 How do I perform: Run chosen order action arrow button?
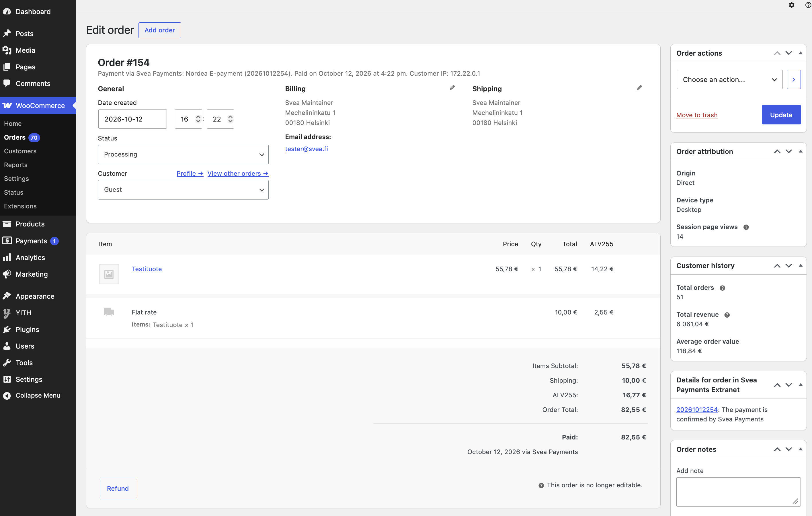793,79
